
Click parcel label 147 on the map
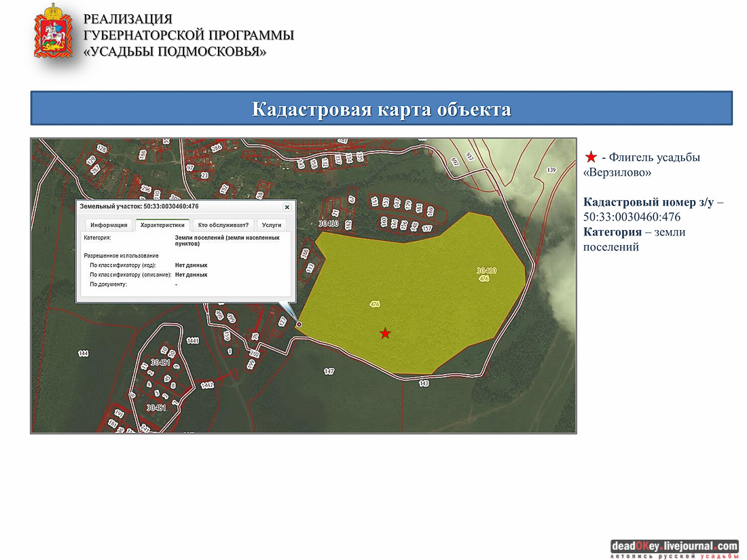click(x=329, y=371)
